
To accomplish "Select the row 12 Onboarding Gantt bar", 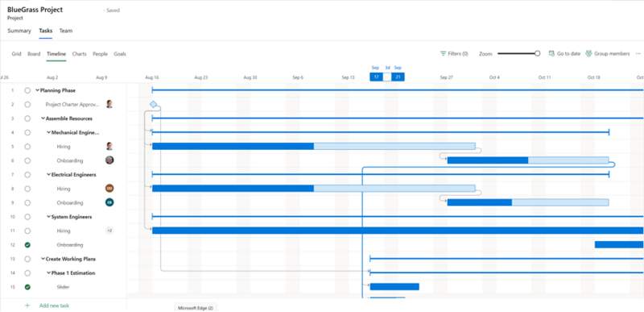I will 619,244.
